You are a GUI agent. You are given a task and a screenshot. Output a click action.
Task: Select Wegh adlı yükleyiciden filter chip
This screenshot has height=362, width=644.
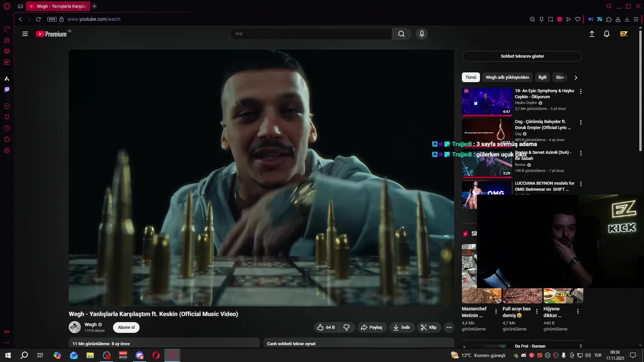point(507,77)
